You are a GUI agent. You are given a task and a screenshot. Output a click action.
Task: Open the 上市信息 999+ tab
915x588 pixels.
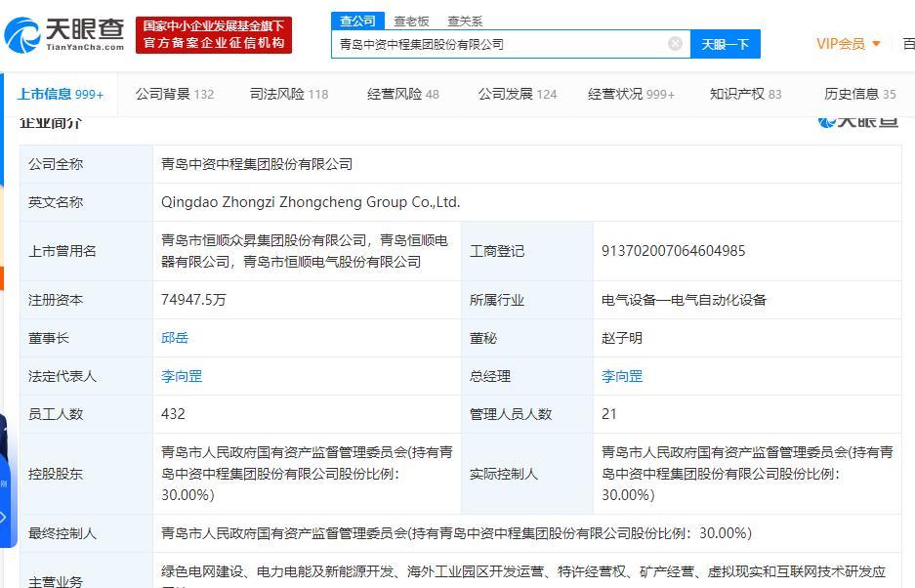pyautogui.click(x=61, y=94)
